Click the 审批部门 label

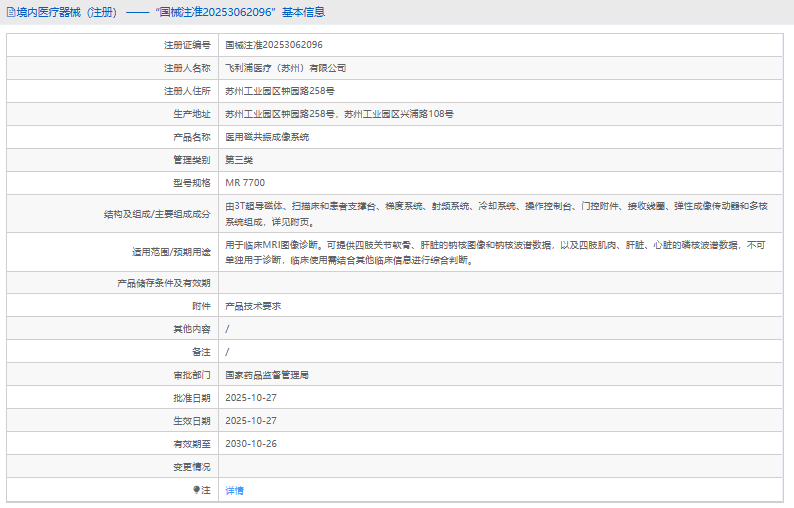click(x=192, y=375)
